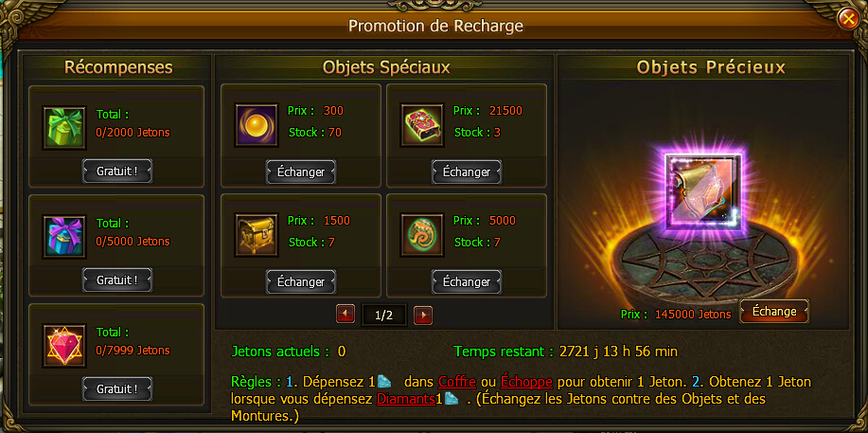
Task: Exchange tokens for the 300-price orb
Action: tap(301, 171)
